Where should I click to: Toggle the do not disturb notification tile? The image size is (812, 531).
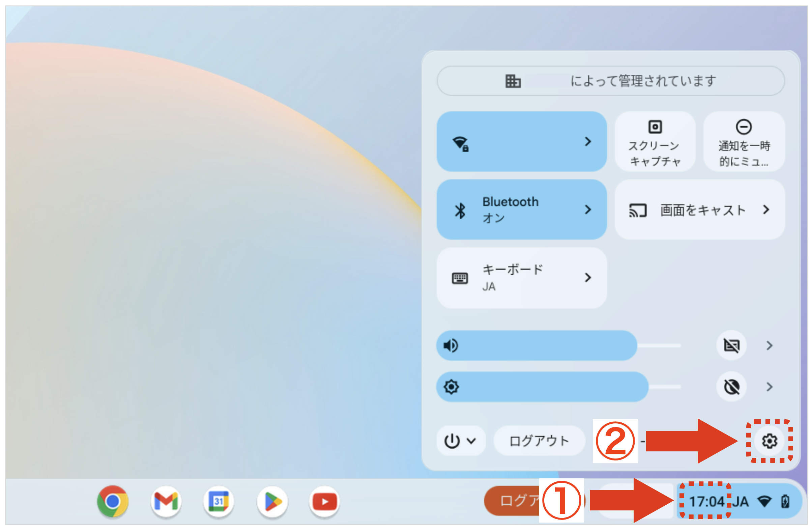(744, 142)
